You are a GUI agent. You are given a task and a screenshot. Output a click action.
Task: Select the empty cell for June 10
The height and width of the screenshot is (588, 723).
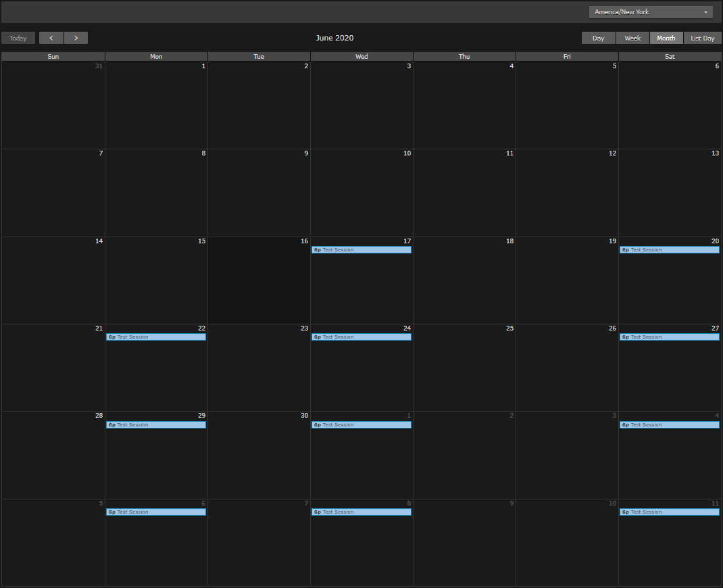[361, 196]
